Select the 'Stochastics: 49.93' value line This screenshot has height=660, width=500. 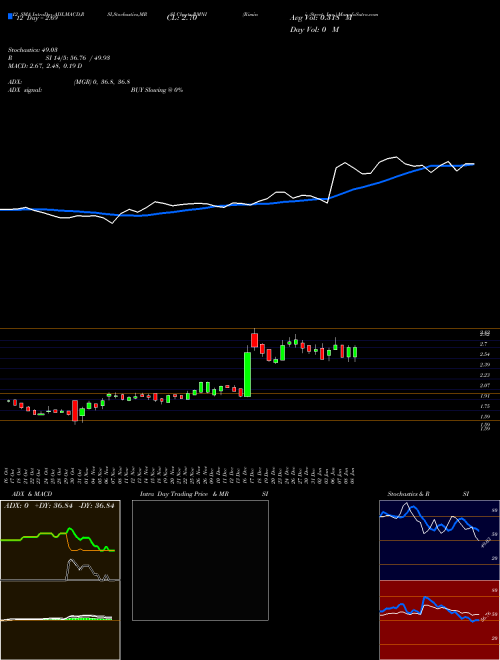(33, 50)
